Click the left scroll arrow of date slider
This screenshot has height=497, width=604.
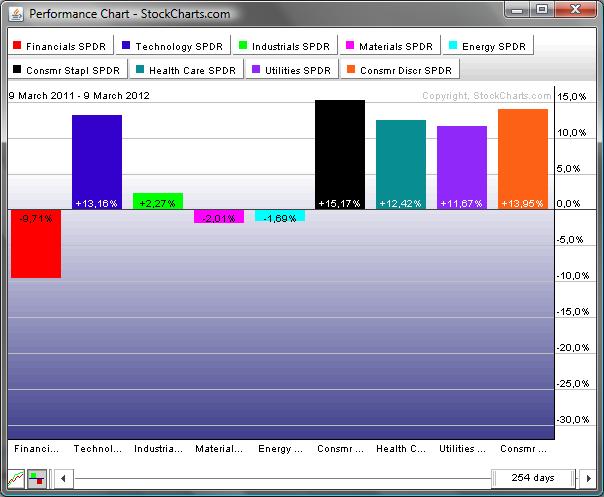62,479
